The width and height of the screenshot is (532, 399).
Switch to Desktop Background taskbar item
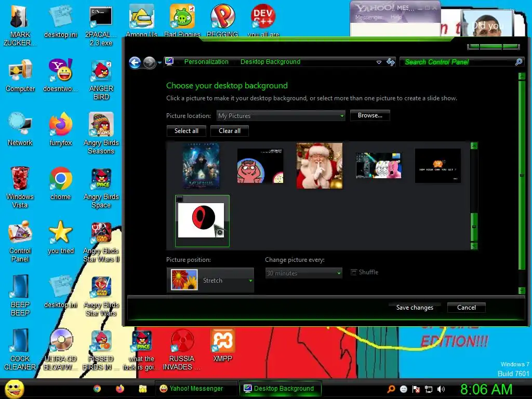pyautogui.click(x=280, y=389)
